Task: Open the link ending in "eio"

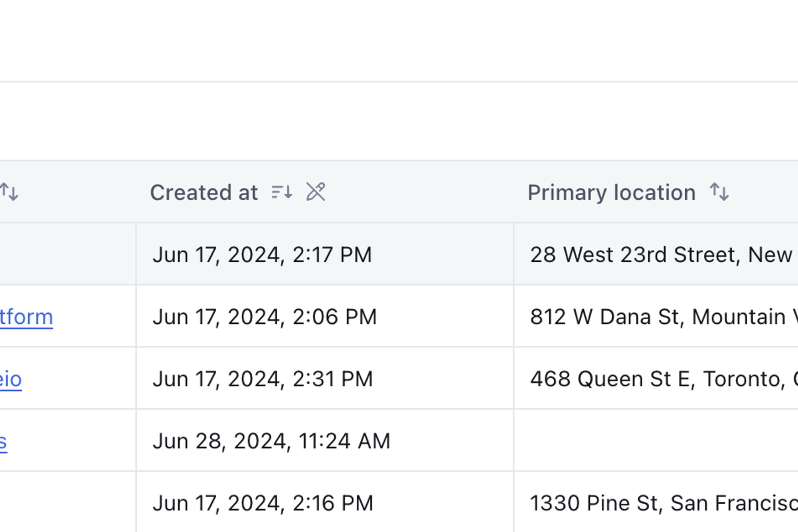Action: (11, 379)
